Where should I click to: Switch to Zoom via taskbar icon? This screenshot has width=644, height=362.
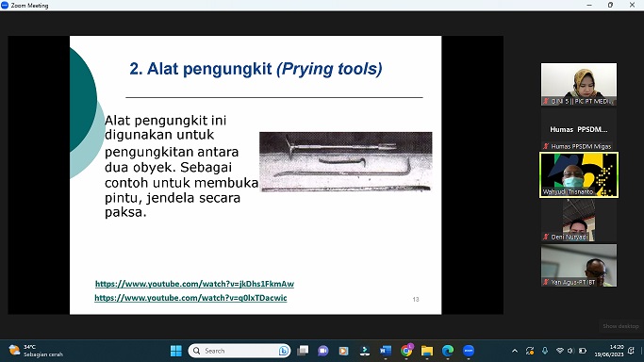pyautogui.click(x=469, y=351)
